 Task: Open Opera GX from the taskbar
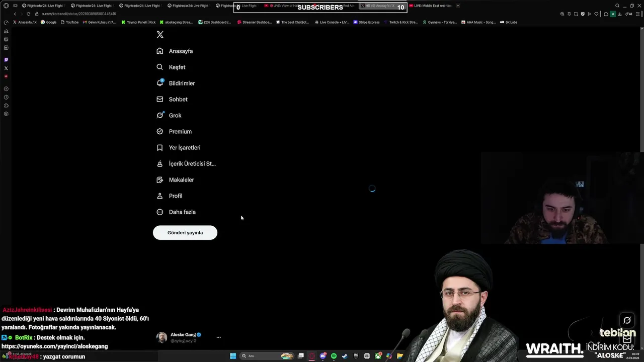coord(312,356)
